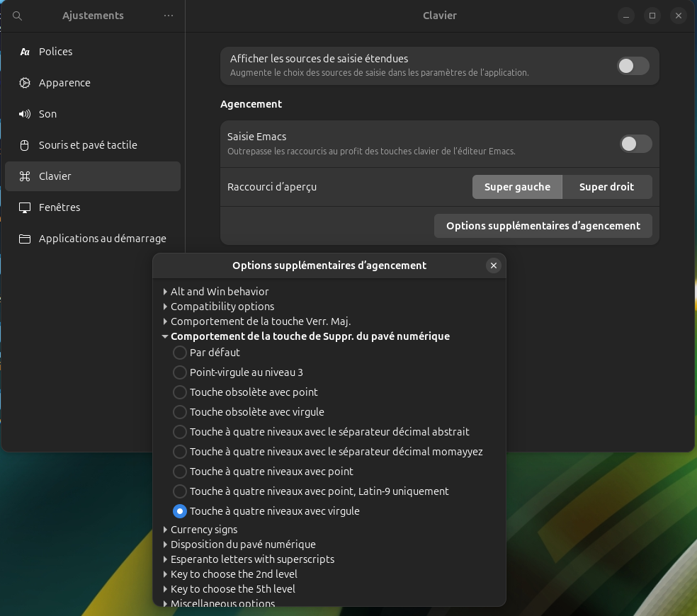Set Raccourci d'aperçu to Super droit
697x616 pixels.
pos(607,187)
